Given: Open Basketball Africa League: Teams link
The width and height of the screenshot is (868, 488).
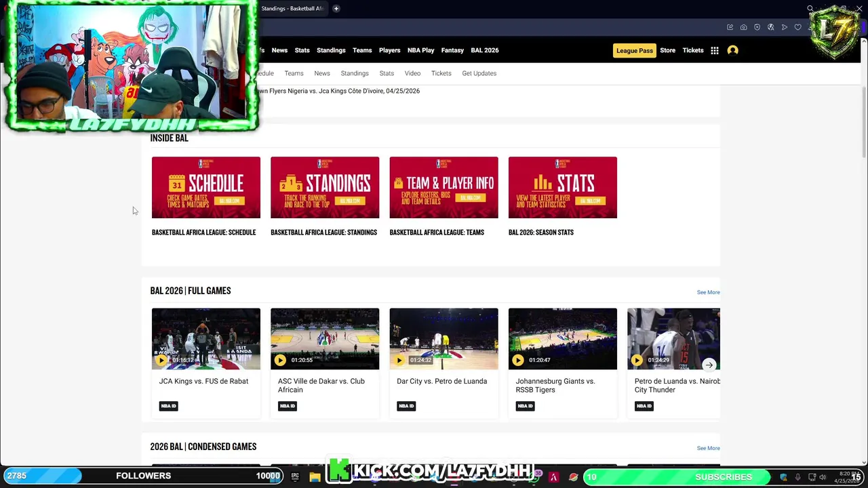Looking at the screenshot, I should click(x=437, y=232).
